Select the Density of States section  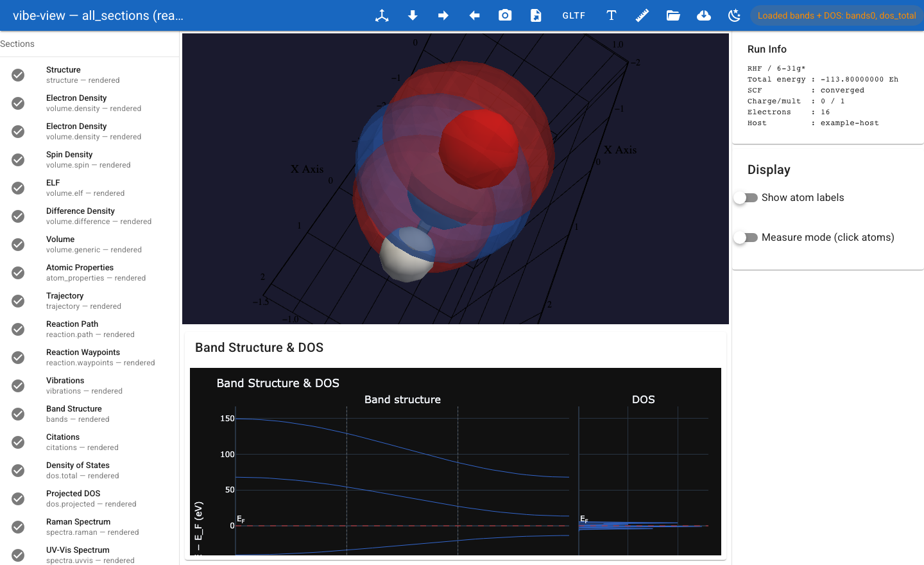click(89, 471)
